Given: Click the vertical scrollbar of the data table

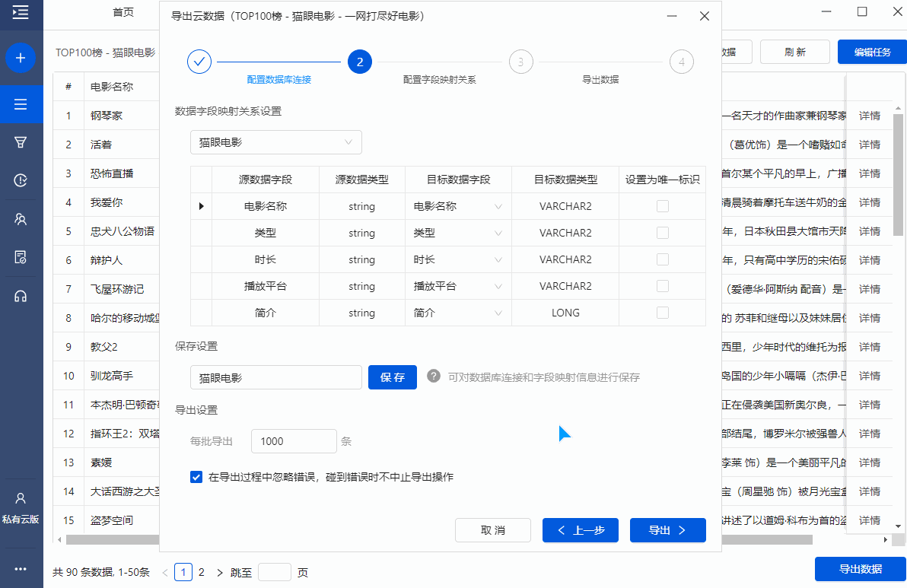Looking at the screenshot, I should tap(898, 175).
